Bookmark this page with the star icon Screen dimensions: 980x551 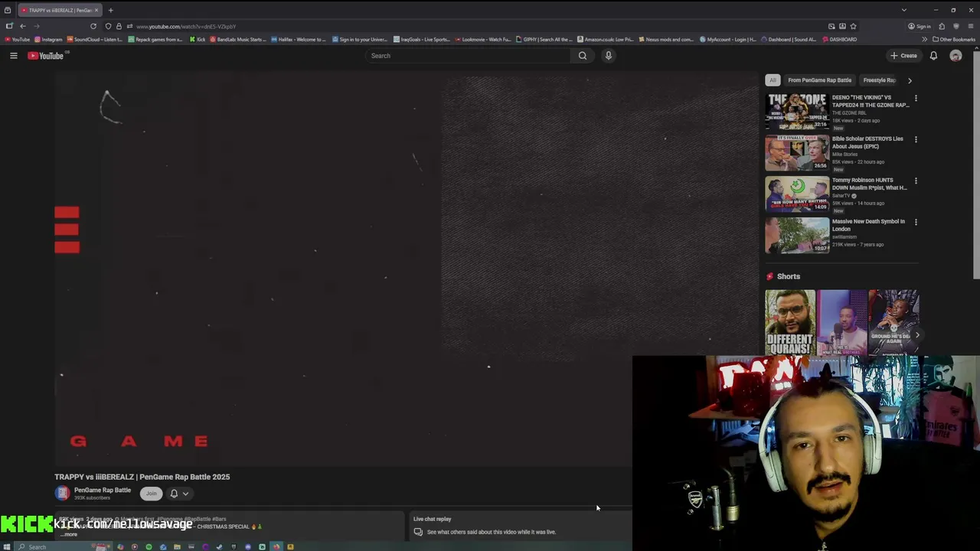(853, 26)
